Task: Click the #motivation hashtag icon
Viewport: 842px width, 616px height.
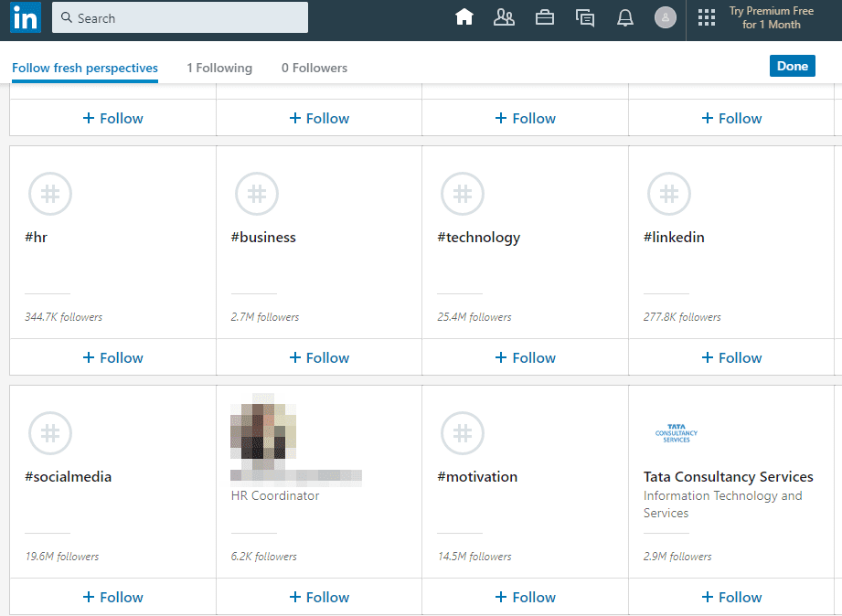Action: (463, 433)
